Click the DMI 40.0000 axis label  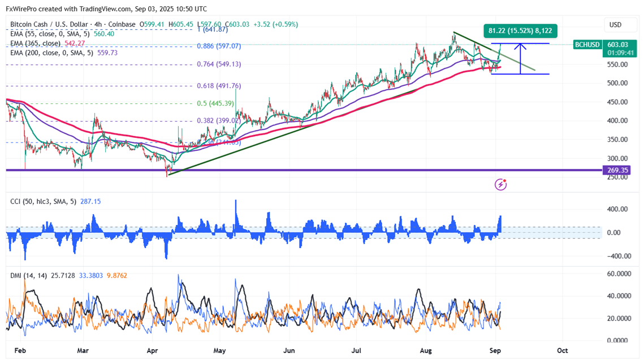tap(619, 296)
